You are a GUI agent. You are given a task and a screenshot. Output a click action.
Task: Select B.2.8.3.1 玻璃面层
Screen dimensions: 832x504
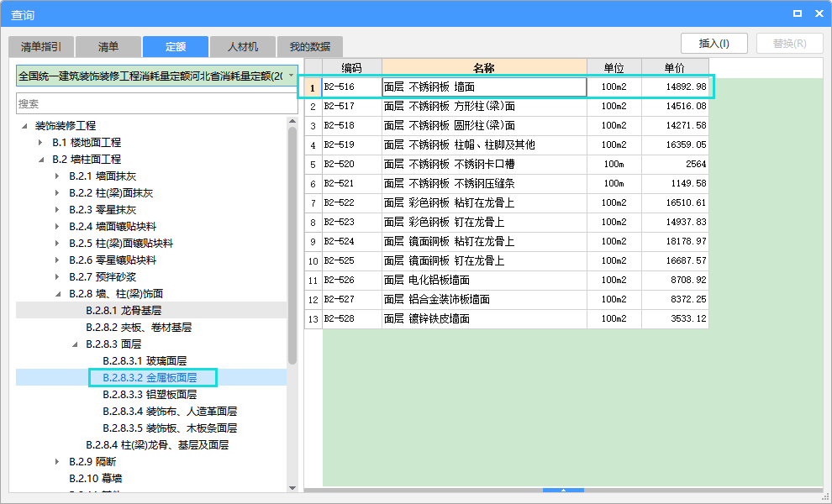pyautogui.click(x=145, y=360)
